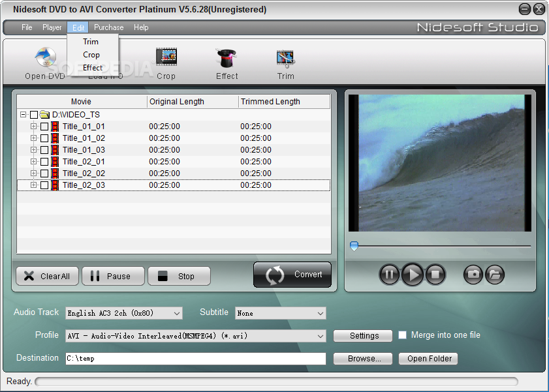This screenshot has width=549, height=392.
Task: Click the film icon of Title_01_03
Action: click(x=55, y=149)
